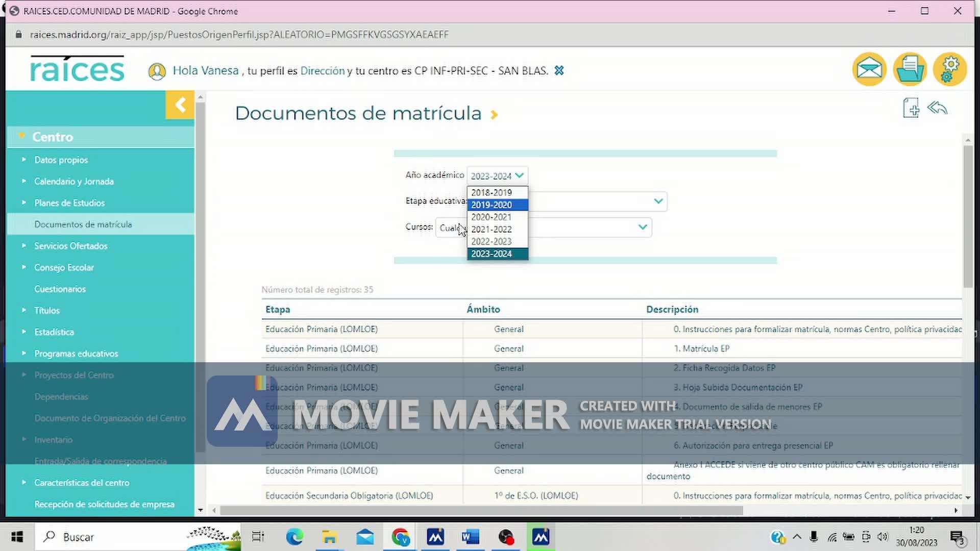Collapse the sidebar with yellow arrow button

coord(180,105)
